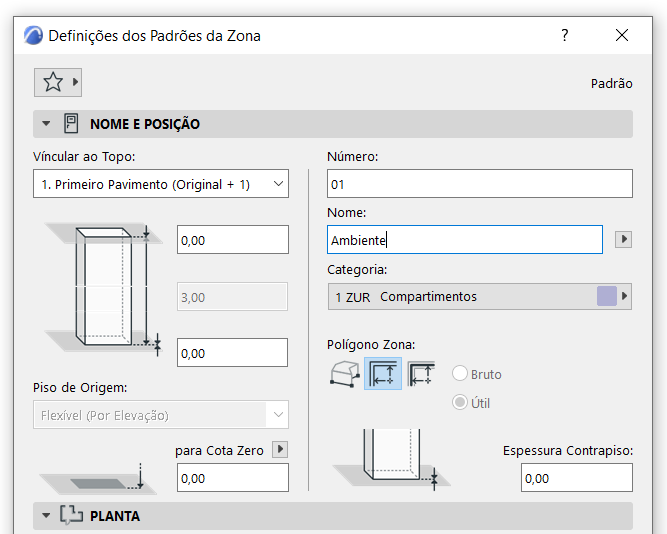Click the Nome field arrow button
The height and width of the screenshot is (534, 667).
tap(623, 240)
